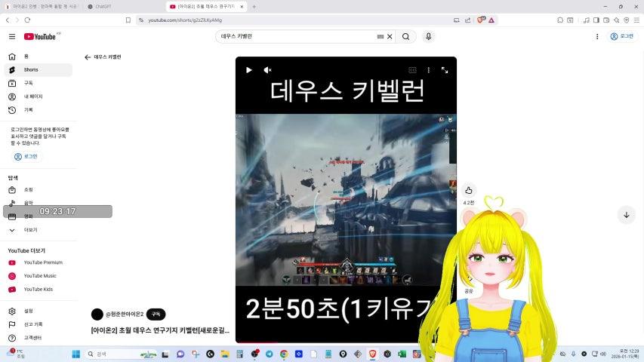This screenshot has height=362, width=644.
Task: Click the sidebar 로그인 sign-in button
Action: [26, 156]
